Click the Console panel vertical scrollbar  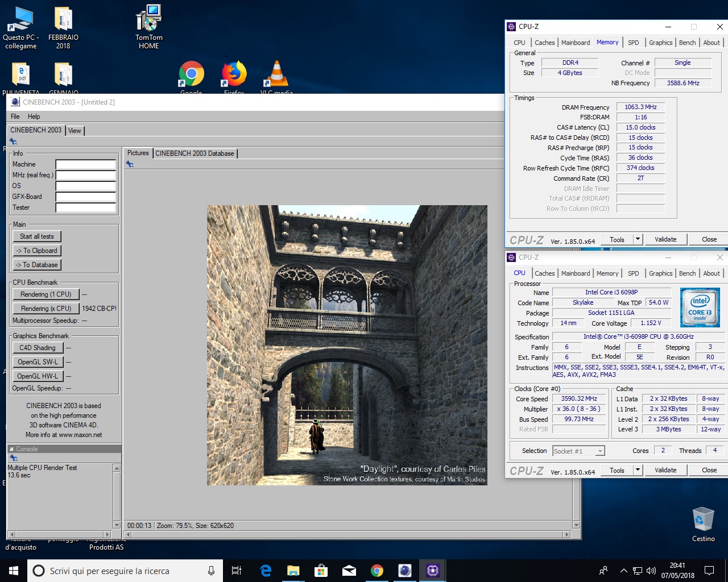pyautogui.click(x=117, y=497)
